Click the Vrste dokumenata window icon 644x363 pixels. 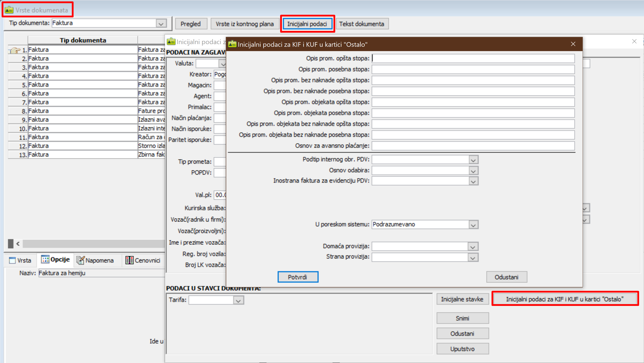[x=9, y=10]
